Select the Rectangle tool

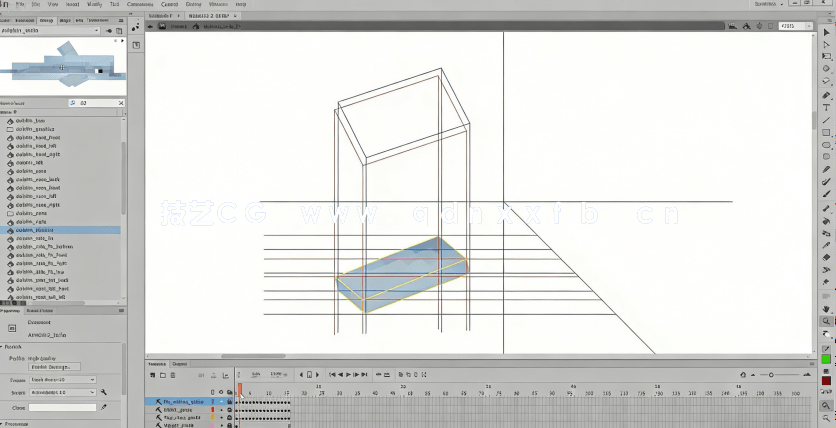(x=827, y=133)
